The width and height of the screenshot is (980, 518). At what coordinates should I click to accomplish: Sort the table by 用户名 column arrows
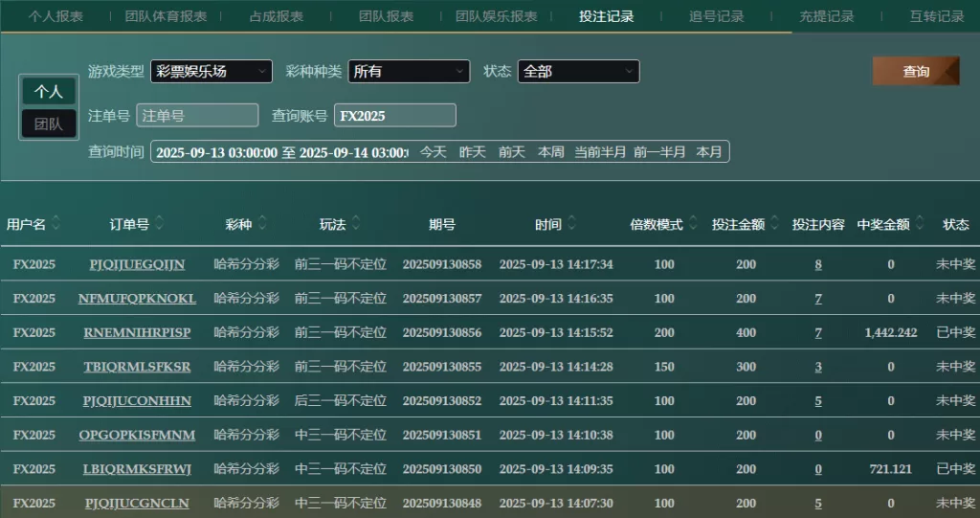[x=56, y=224]
